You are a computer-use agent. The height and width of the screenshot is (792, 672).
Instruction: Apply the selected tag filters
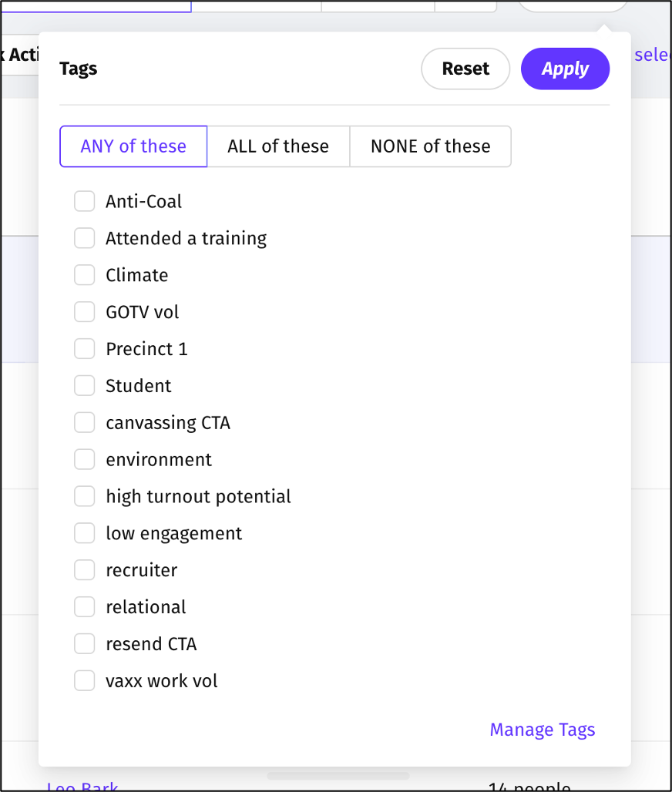click(565, 69)
